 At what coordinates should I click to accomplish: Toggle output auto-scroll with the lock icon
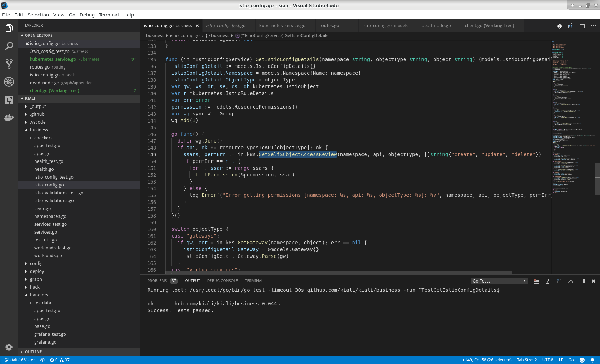click(547, 281)
